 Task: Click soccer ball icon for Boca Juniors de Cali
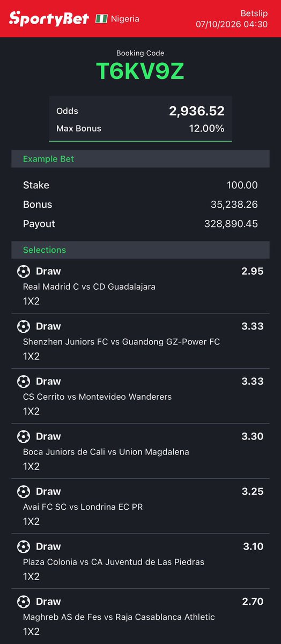[x=24, y=436]
